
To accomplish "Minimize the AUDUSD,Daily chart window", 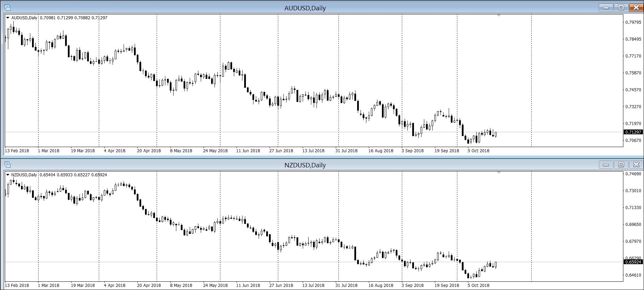I will point(606,8).
